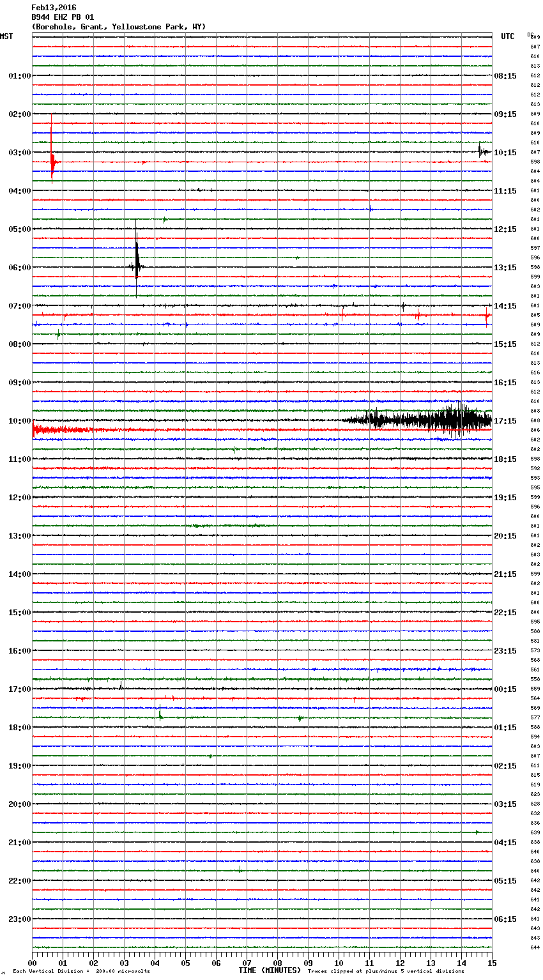
Task: Select the 04:00 MST time label
Action: 19,191
